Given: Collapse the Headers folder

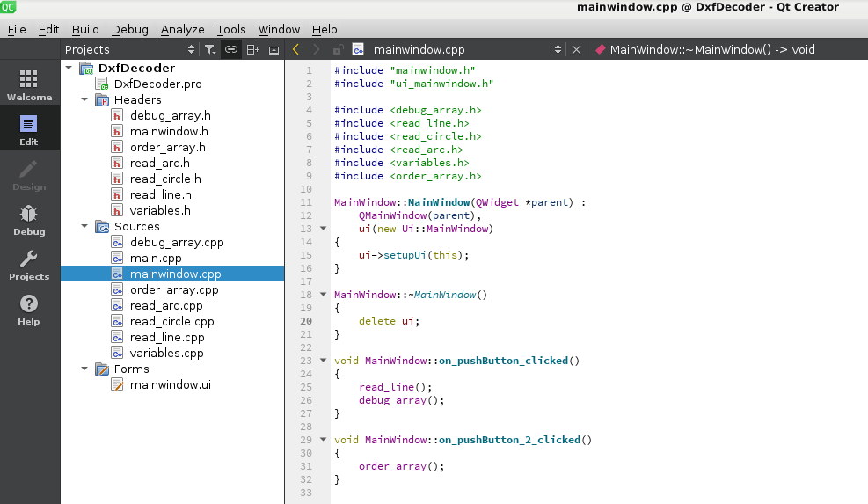Looking at the screenshot, I should coord(84,99).
